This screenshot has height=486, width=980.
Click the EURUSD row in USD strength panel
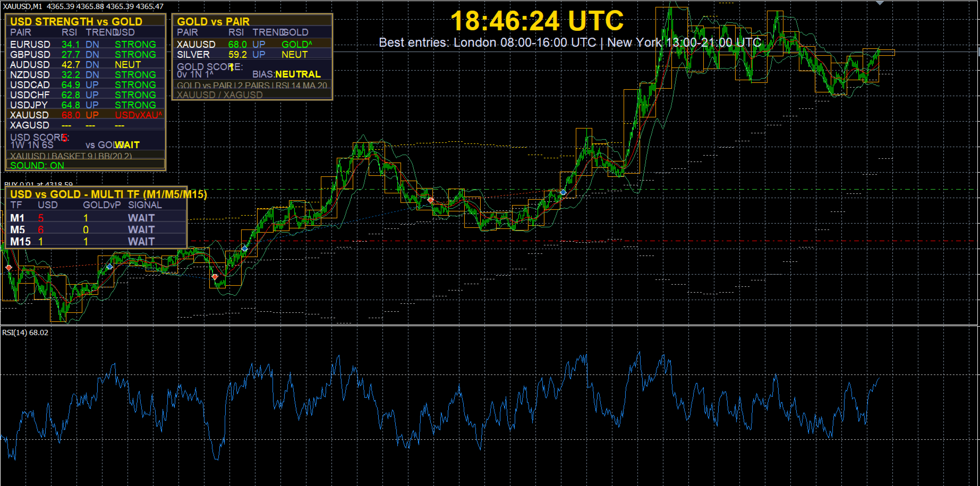coord(86,45)
